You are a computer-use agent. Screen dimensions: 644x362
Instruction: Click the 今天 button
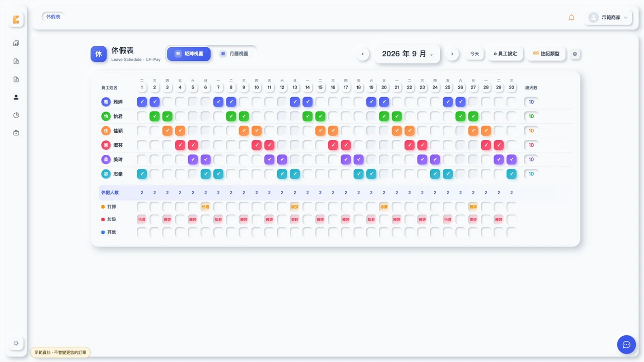click(x=474, y=54)
